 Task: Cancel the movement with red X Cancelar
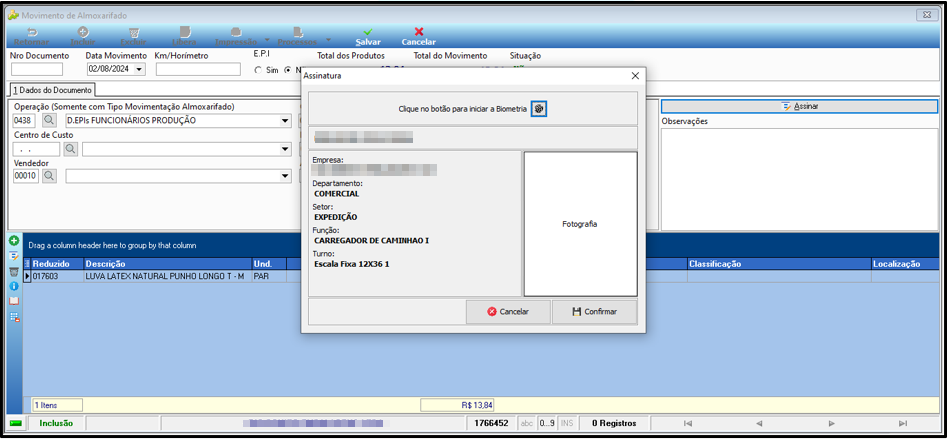tap(419, 36)
